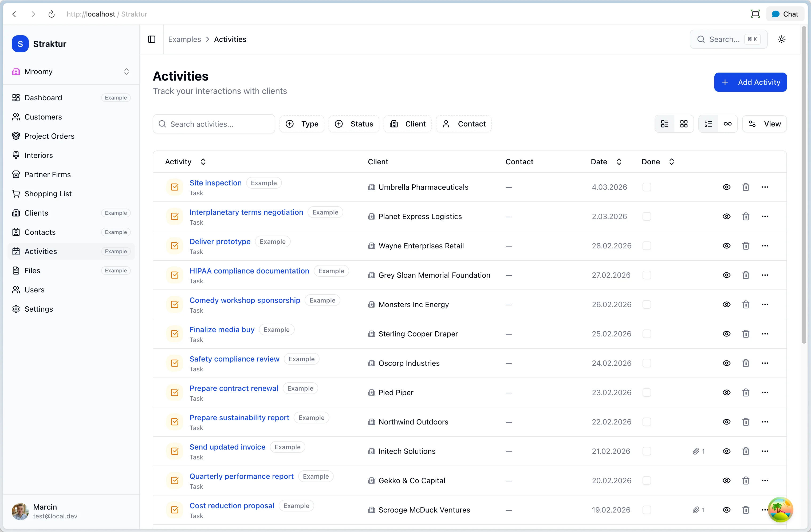The width and height of the screenshot is (811, 532).
Task: Select the paginated numbered list mode
Action: pos(708,124)
